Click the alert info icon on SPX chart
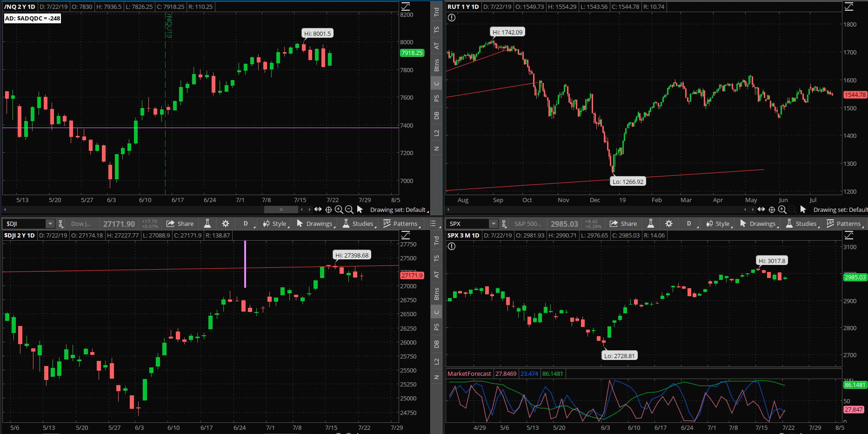 coord(451,246)
